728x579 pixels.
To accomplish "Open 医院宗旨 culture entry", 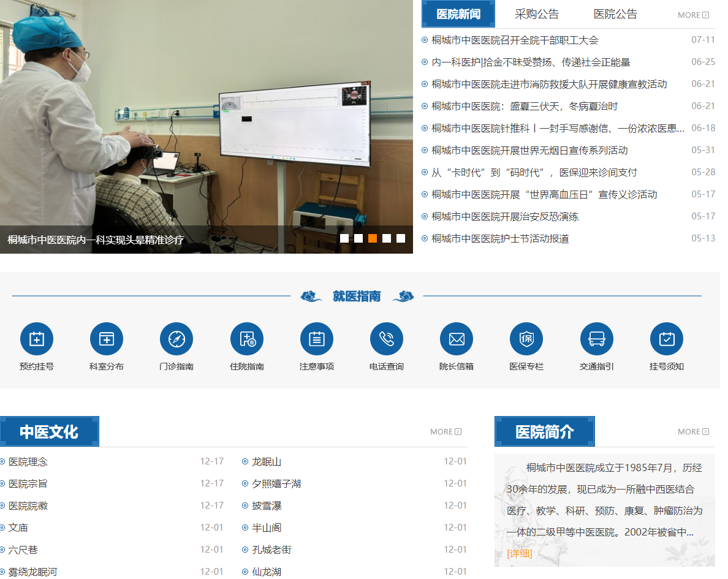I will tap(28, 483).
